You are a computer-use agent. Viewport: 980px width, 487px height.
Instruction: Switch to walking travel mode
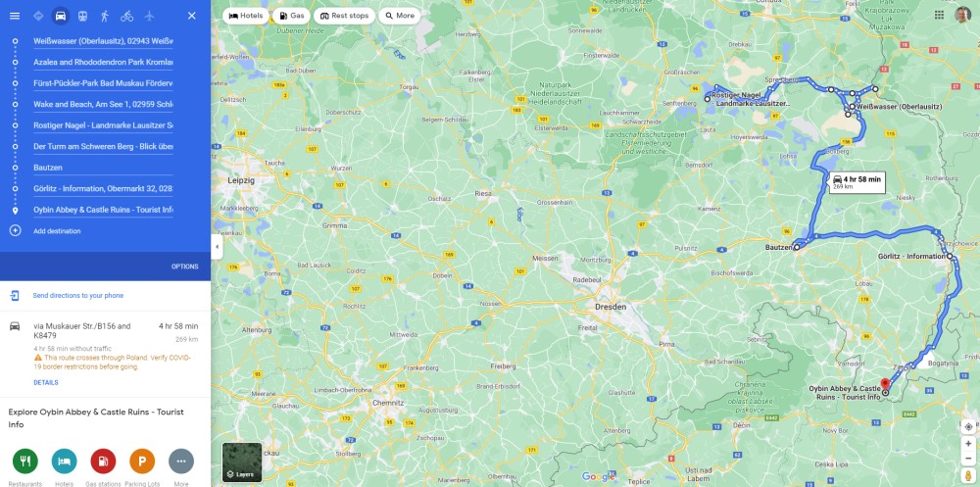(105, 16)
